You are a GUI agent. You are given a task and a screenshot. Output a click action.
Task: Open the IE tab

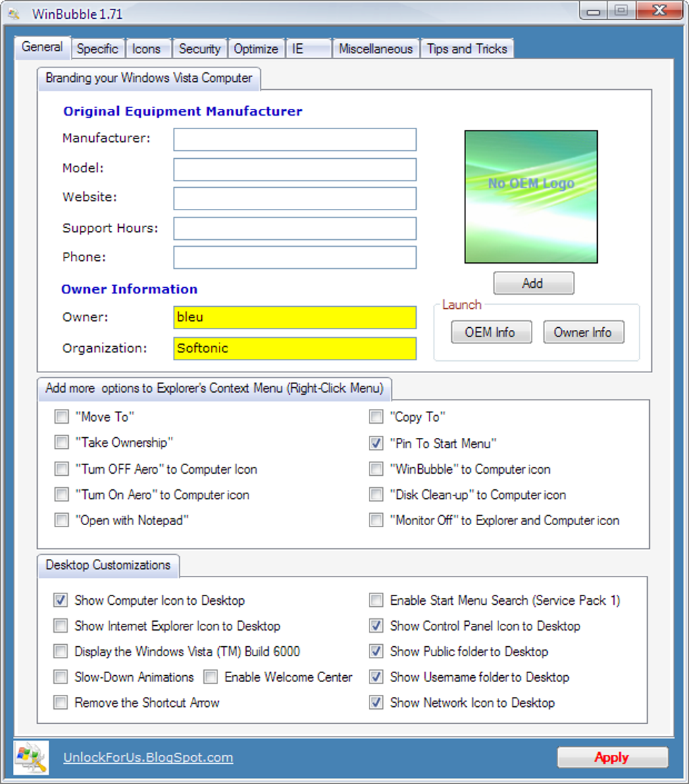pos(308,49)
